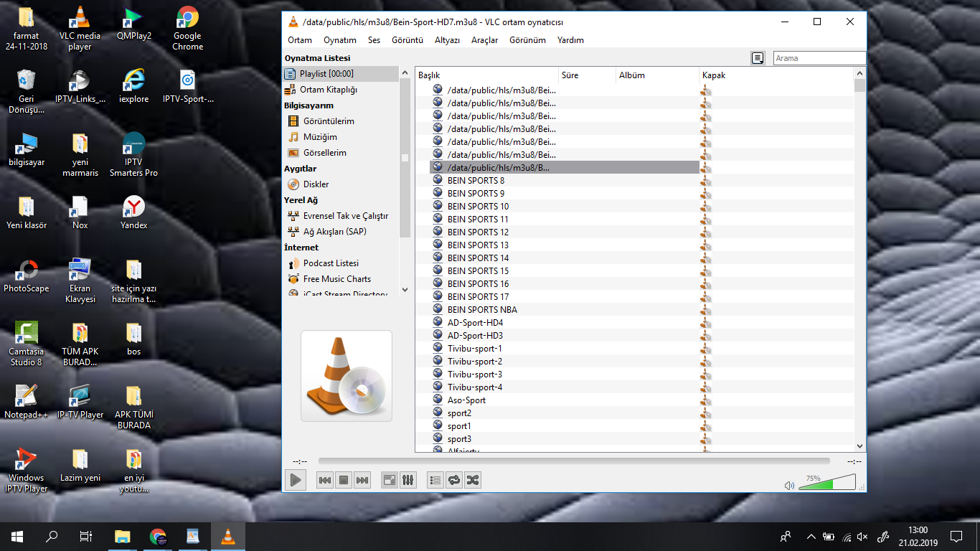Sort playlist by Süre column header
Viewport: 980px width, 551px height.
(587, 75)
